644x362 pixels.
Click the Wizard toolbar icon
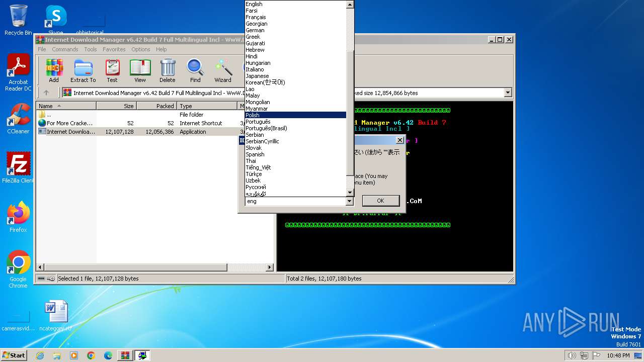tap(223, 70)
